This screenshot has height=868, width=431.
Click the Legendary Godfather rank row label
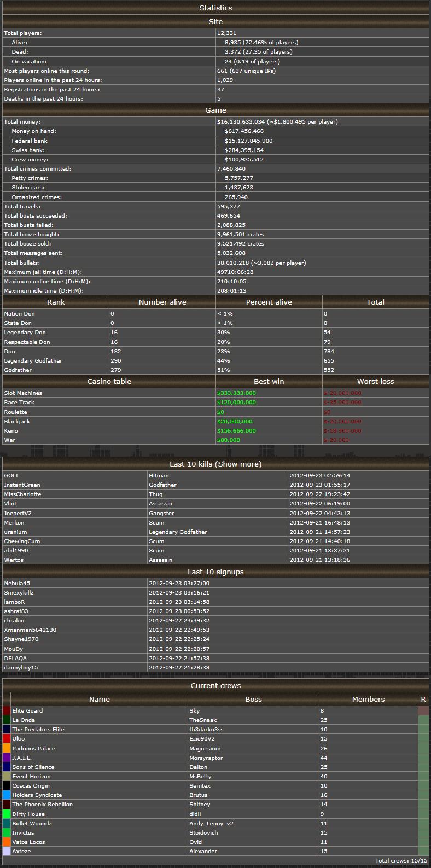[33, 361]
